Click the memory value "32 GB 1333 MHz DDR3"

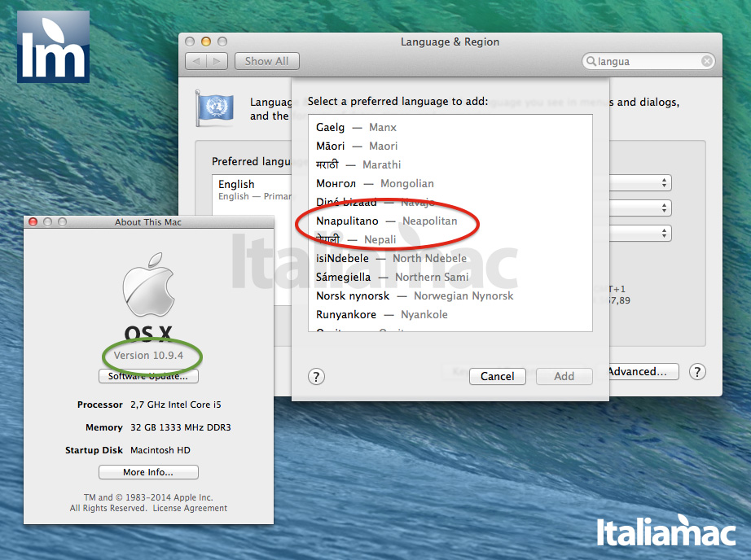[x=181, y=427]
